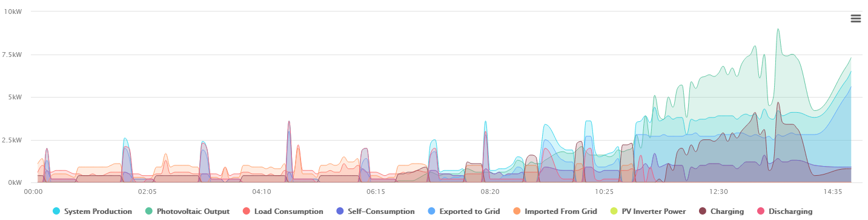Viewport: 868px width, 220px height.
Task: Open the chart hamburger context menu
Action: [x=855, y=18]
